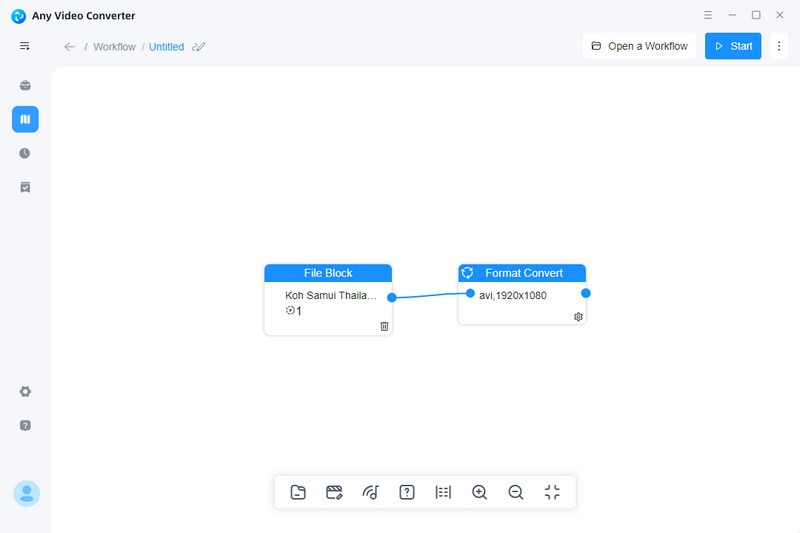Zoom in on the workflow canvas

pos(480,492)
